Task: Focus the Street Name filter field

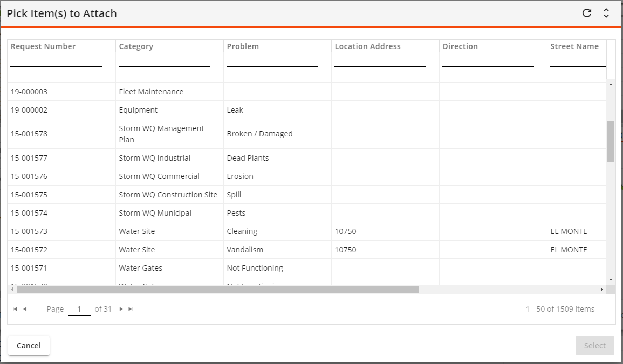Action: (578, 61)
